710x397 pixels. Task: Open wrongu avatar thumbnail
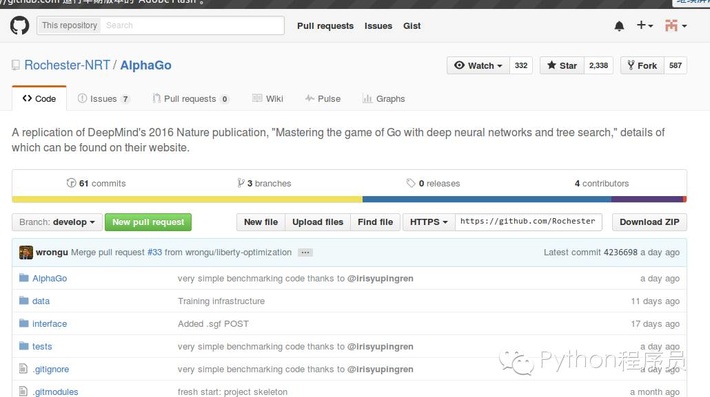(26, 252)
